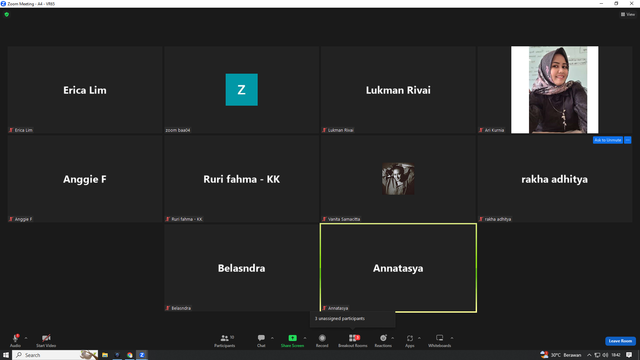Open Chrome from the taskbar

(x=129, y=355)
